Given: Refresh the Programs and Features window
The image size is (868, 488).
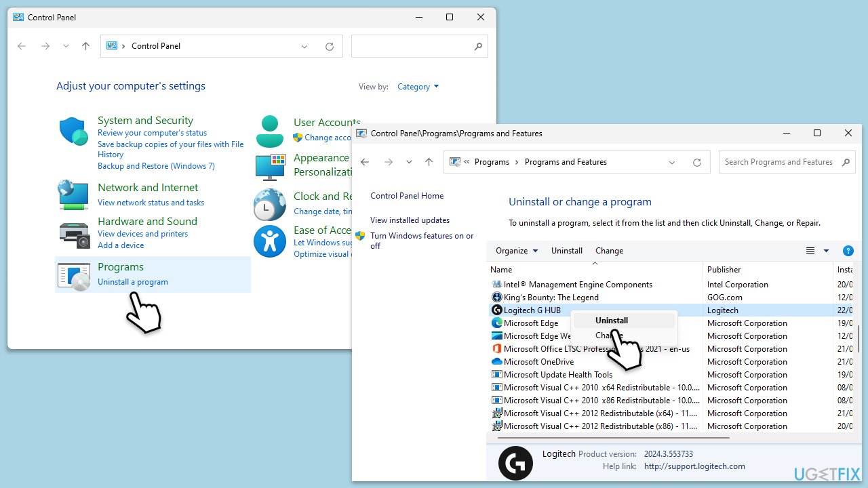Looking at the screenshot, I should 696,163.
